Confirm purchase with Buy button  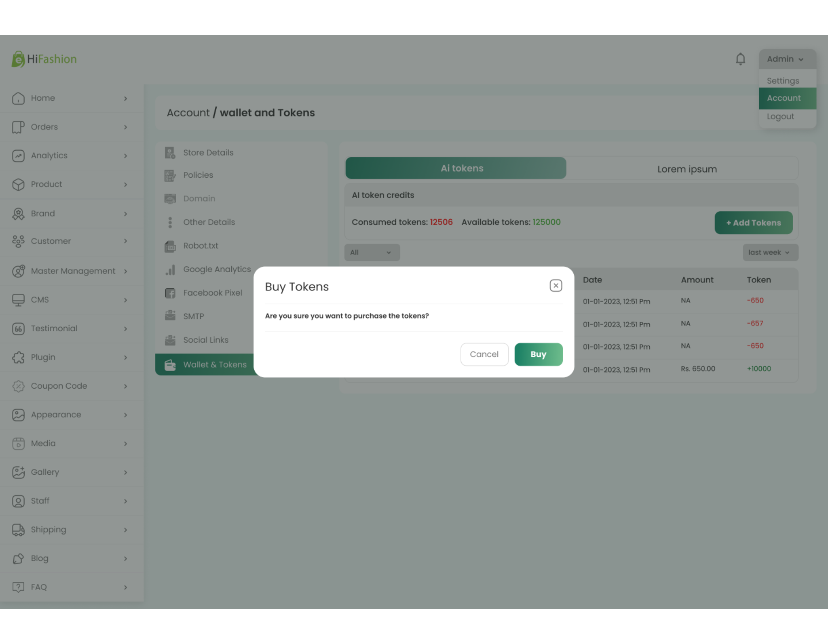pos(538,354)
